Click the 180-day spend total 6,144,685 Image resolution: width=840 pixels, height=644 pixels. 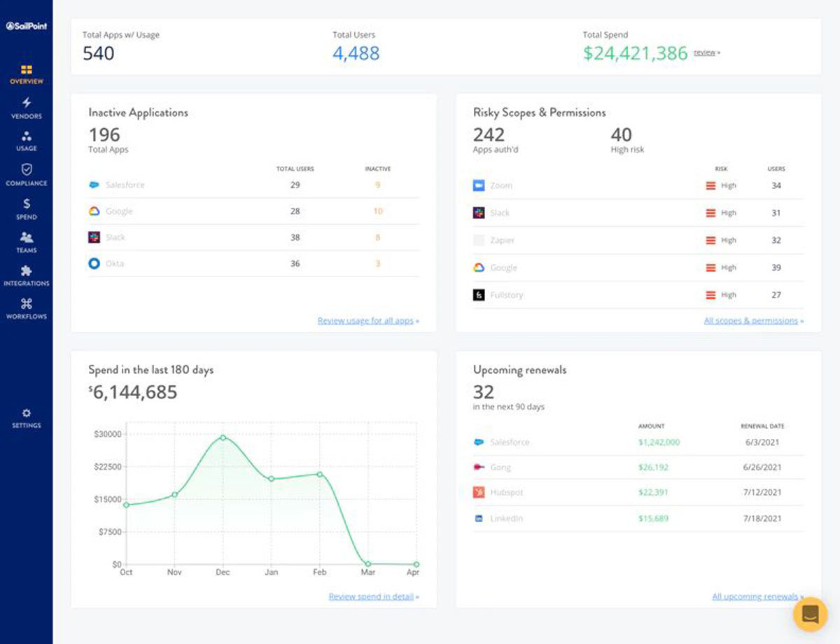point(133,393)
